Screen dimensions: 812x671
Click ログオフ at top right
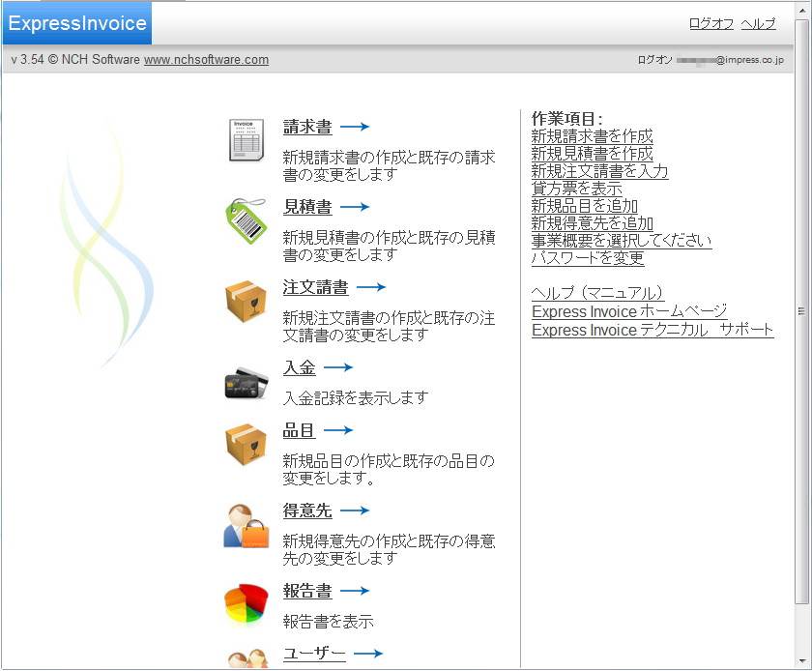tap(710, 24)
